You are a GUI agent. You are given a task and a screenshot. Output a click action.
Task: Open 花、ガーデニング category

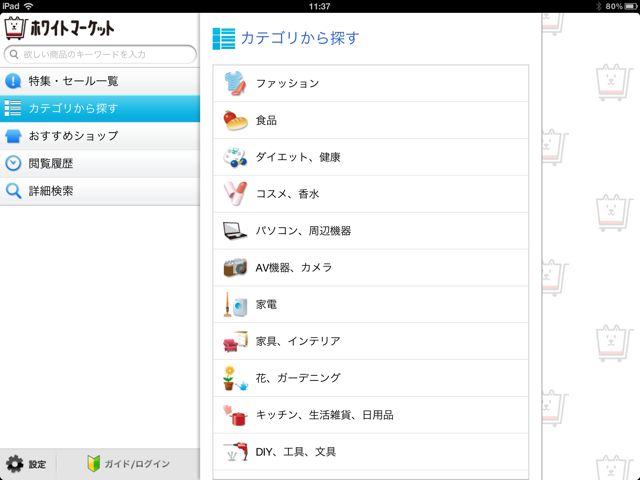[371, 378]
